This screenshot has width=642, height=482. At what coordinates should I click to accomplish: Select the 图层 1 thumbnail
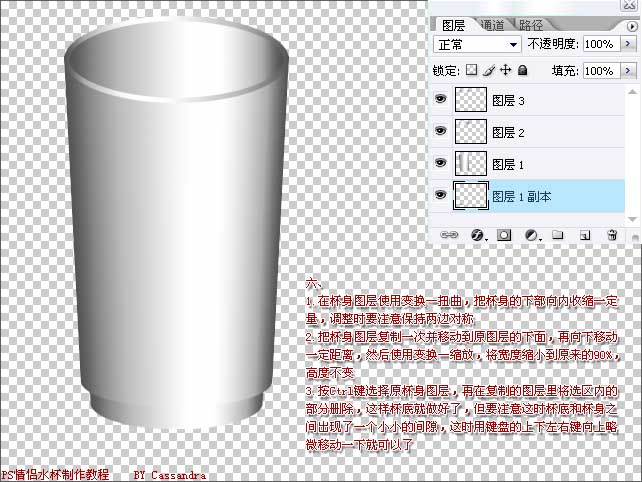(471, 163)
